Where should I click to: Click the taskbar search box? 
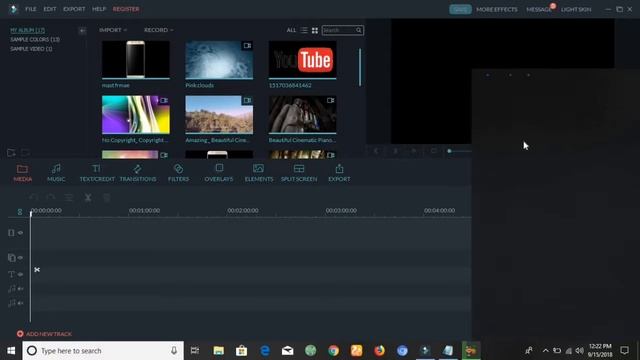103,351
